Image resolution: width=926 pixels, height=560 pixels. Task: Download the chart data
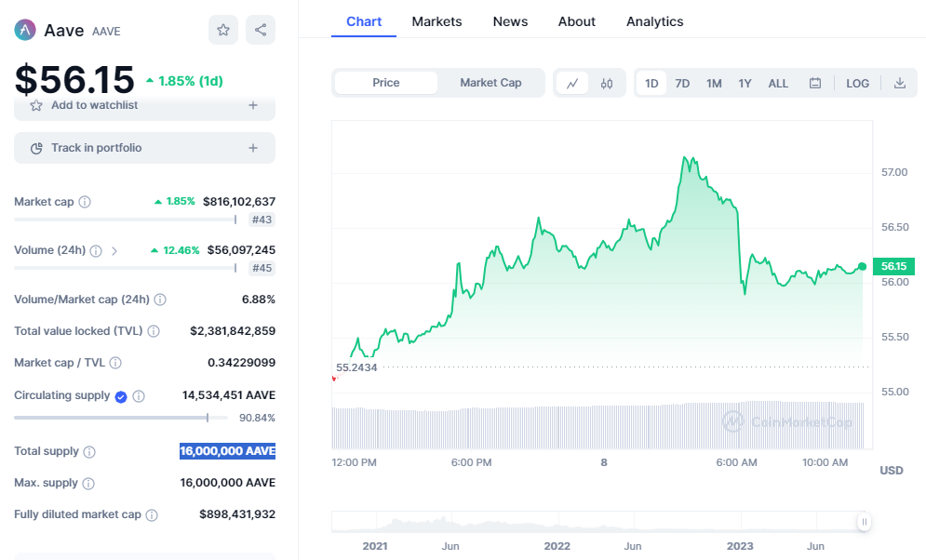[x=899, y=83]
